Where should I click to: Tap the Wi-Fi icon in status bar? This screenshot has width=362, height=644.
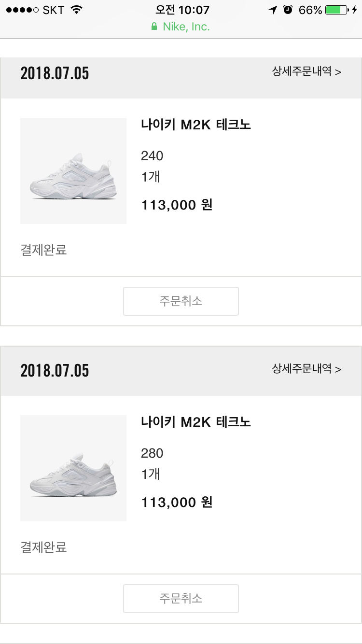[76, 10]
